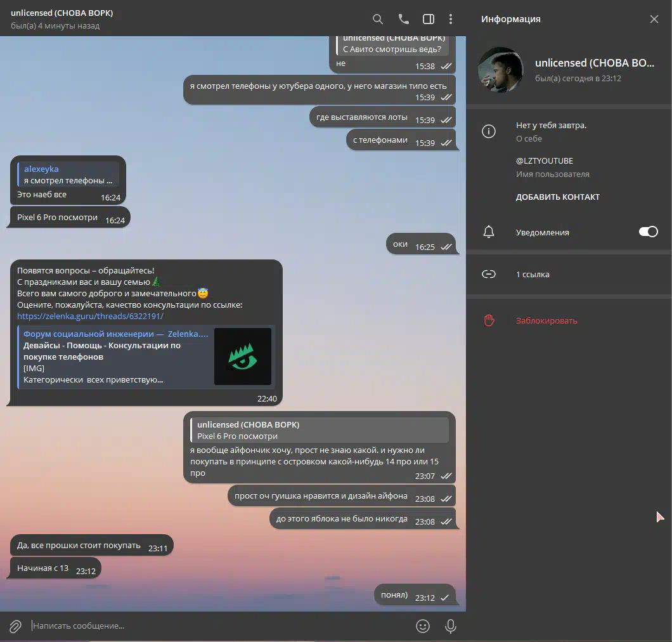Click the bell notifications icon
The width and height of the screenshot is (672, 642).
[x=489, y=232]
